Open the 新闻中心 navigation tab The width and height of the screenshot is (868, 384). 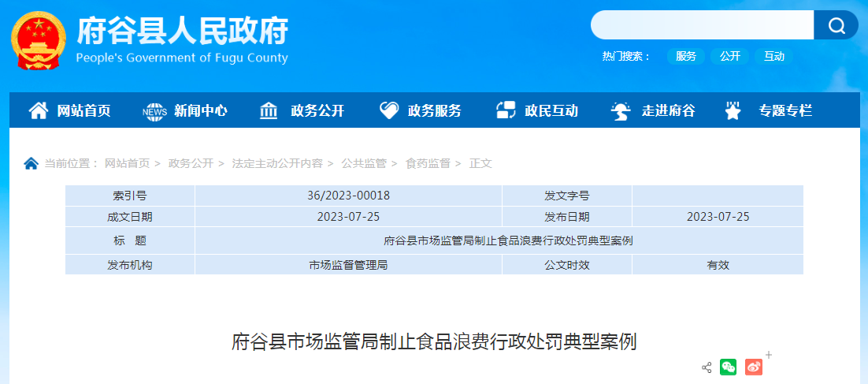(201, 111)
